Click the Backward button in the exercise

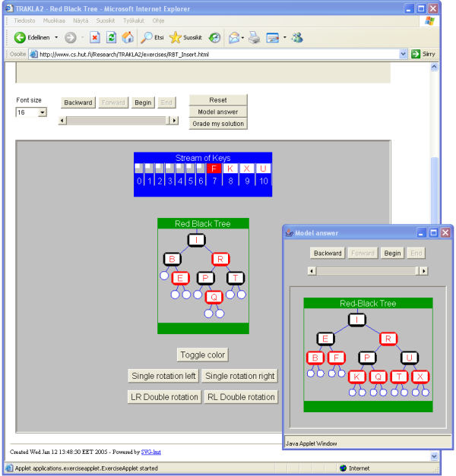[78, 102]
